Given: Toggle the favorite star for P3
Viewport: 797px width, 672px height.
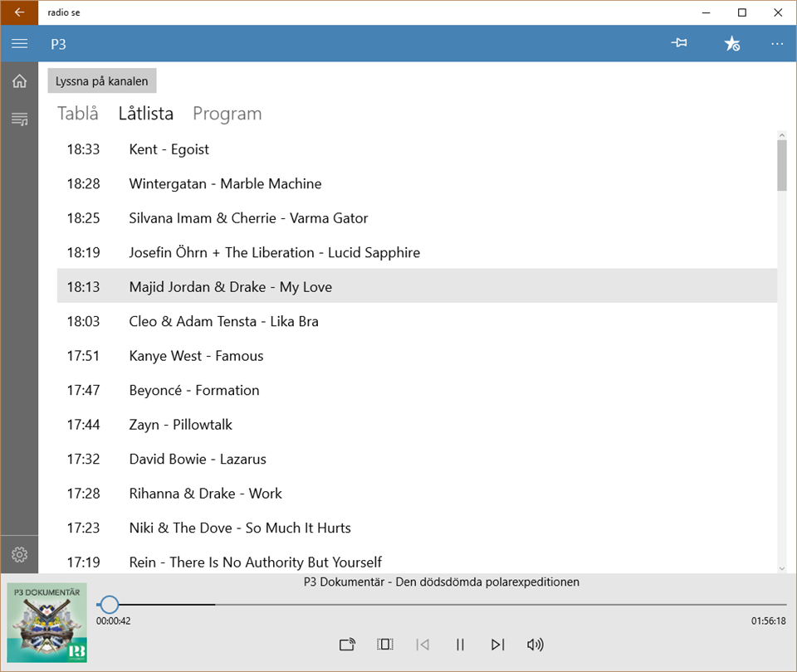Looking at the screenshot, I should tap(732, 43).
